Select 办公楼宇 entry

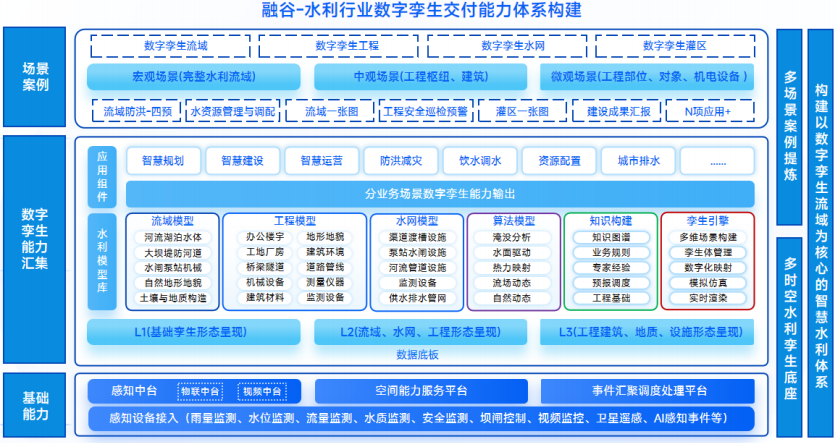pos(265,236)
